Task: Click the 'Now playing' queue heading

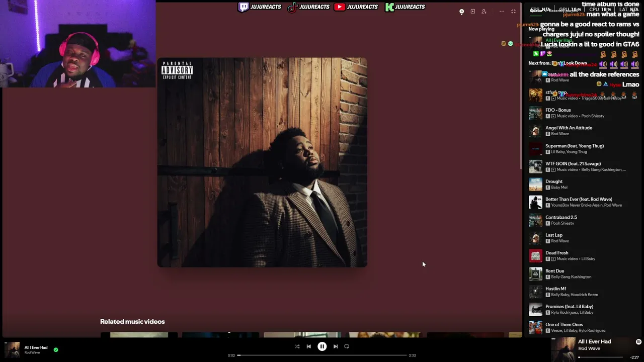Action: 541,29
